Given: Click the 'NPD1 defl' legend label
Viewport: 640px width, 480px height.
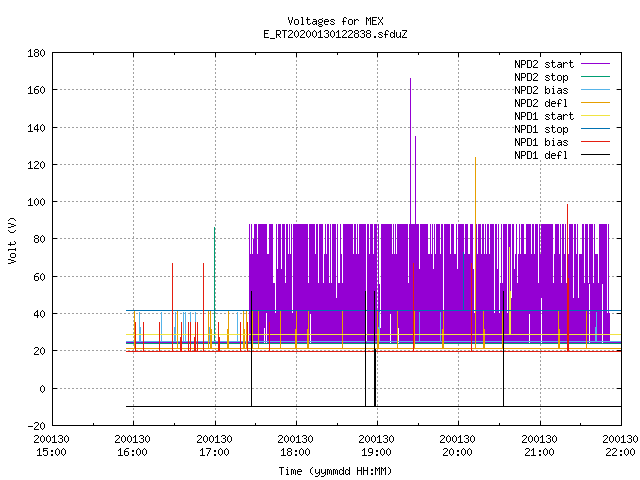Looking at the screenshot, I should (541, 156).
